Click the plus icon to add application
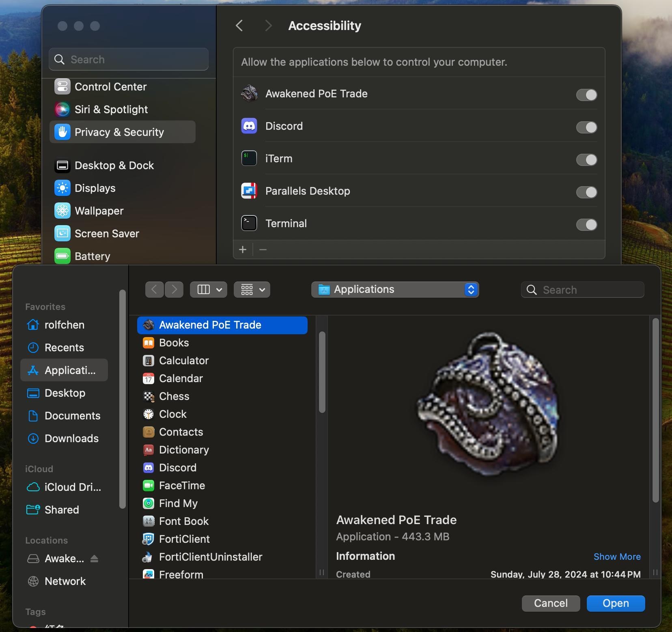The height and width of the screenshot is (632, 672). [243, 249]
